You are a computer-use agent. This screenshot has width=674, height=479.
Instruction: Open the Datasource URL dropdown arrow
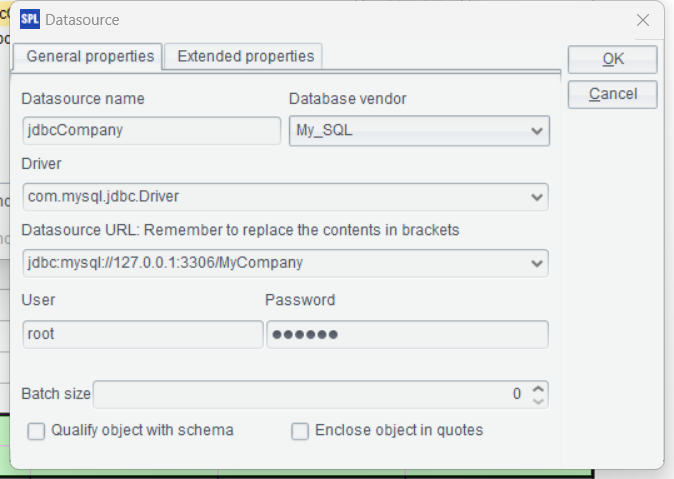point(537,263)
